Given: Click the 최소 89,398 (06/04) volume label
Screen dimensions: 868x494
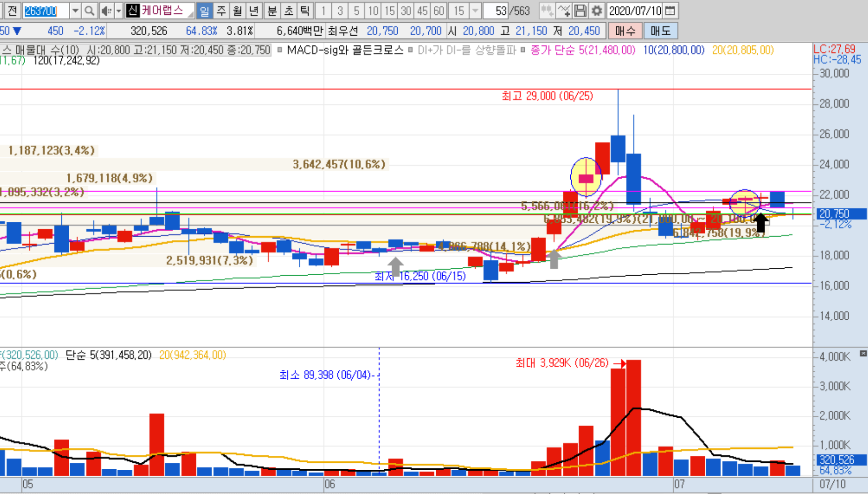Looking at the screenshot, I should pos(325,375).
